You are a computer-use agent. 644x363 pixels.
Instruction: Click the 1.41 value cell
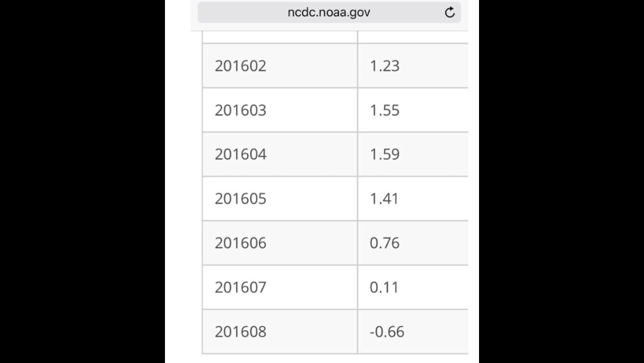pos(413,199)
